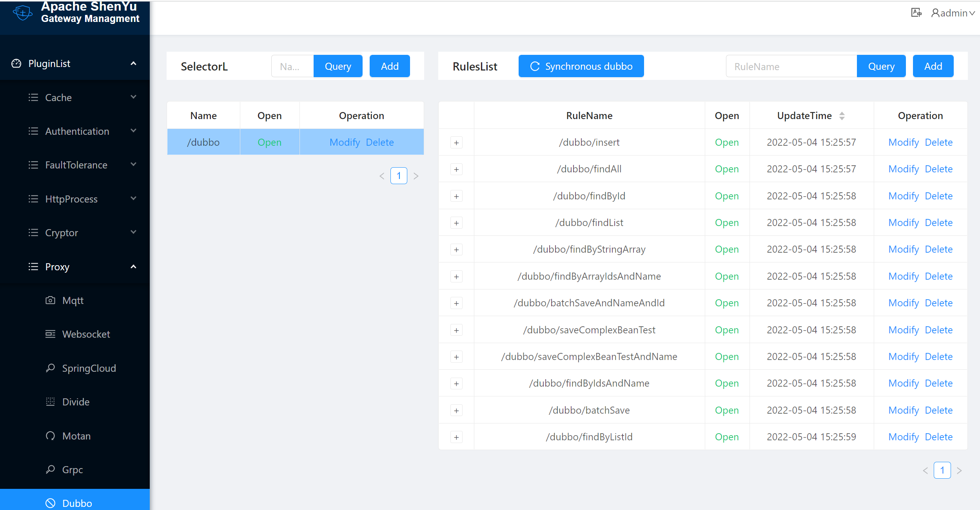
Task: Click the Grpc search icon
Action: (x=50, y=470)
